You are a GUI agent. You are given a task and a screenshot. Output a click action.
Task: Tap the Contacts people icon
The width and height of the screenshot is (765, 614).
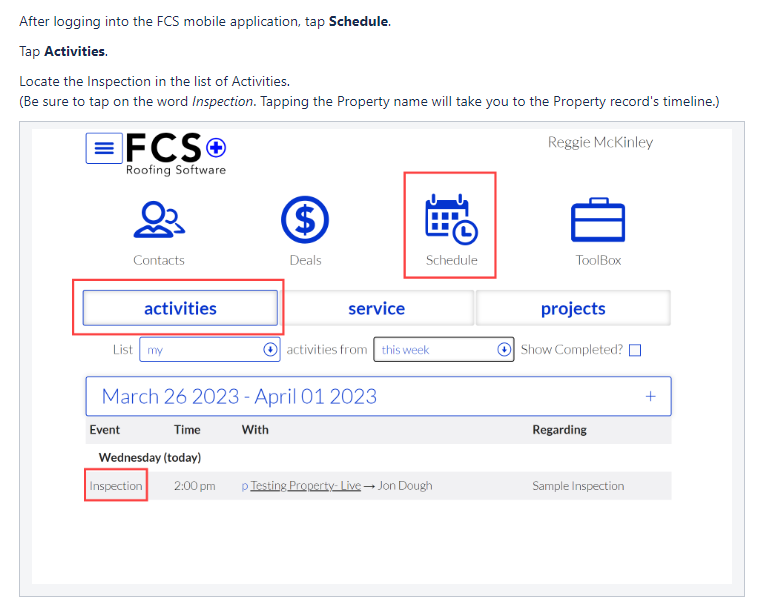pos(159,220)
